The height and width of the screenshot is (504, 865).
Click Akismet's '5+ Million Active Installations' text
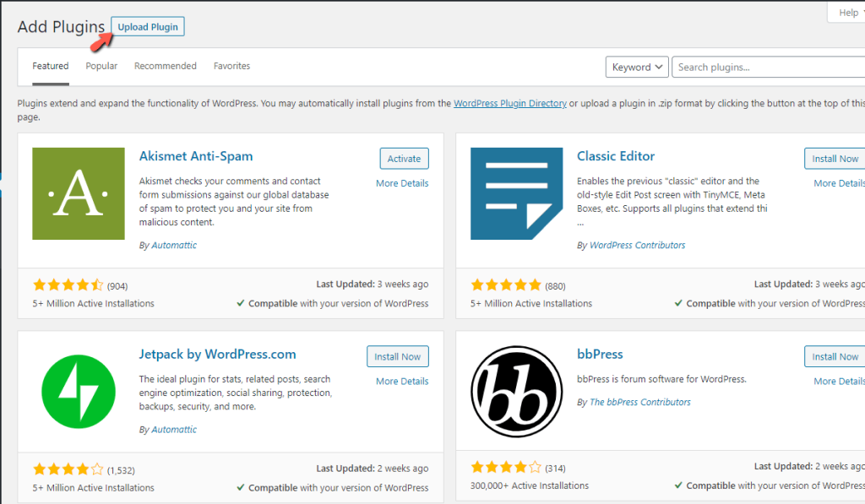point(93,303)
